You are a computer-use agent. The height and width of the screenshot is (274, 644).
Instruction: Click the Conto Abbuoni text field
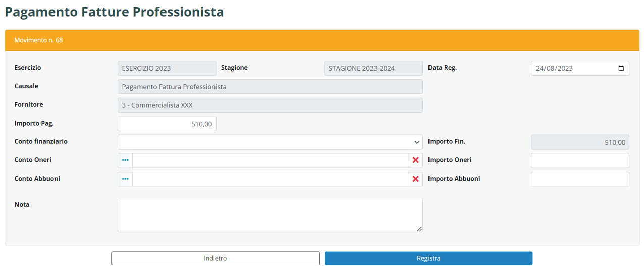click(x=270, y=179)
